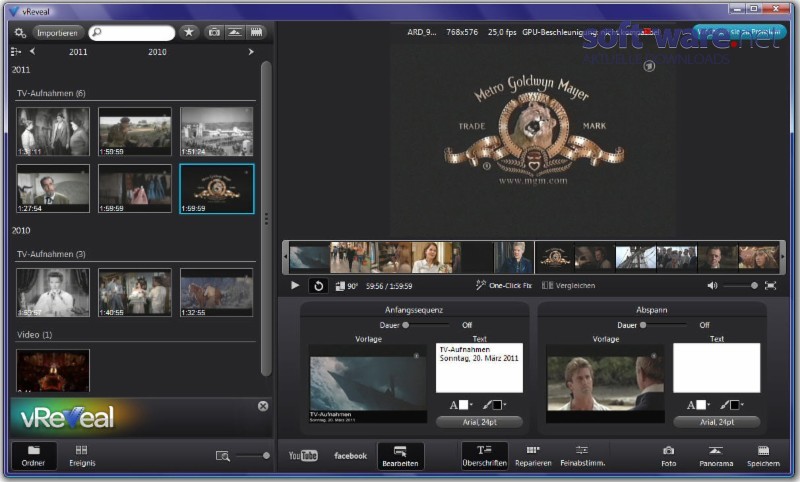This screenshot has height=482, width=800.
Task: Click the library vertical scrollbar
Action: (x=266, y=219)
